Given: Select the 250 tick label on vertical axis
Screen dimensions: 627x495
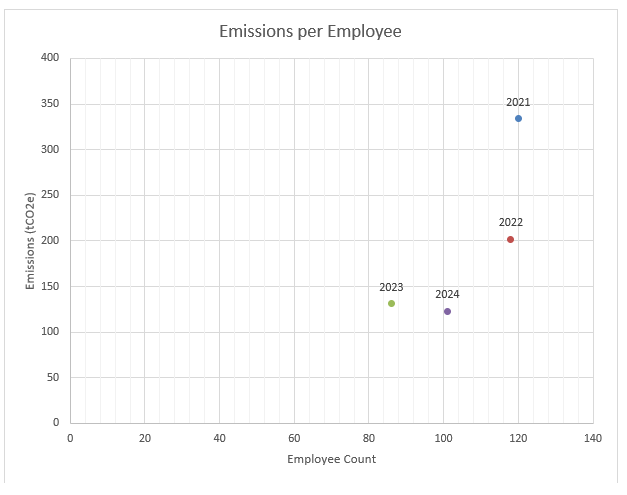Looking at the screenshot, I should click(x=50, y=195).
